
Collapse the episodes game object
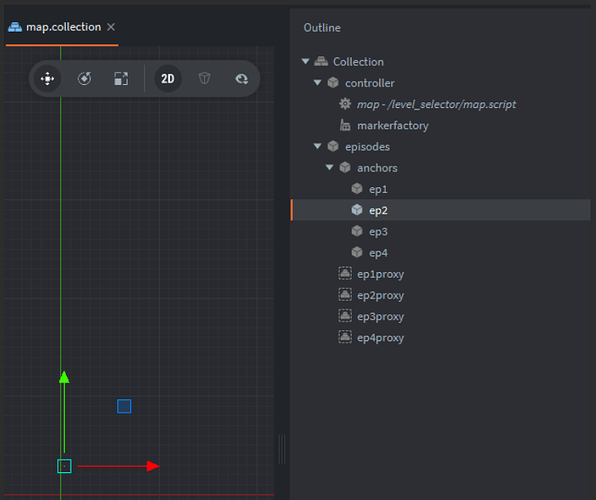pyautogui.click(x=317, y=146)
